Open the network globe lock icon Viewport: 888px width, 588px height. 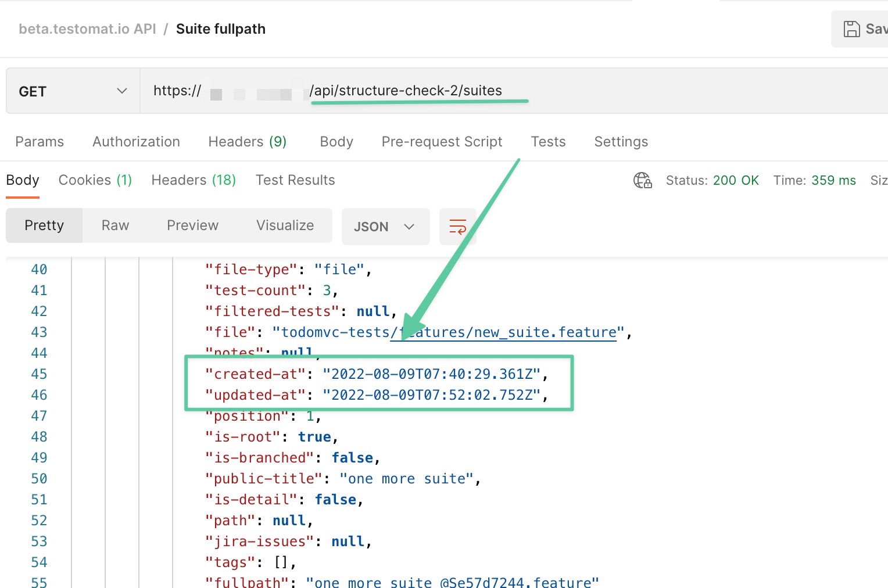pyautogui.click(x=642, y=180)
